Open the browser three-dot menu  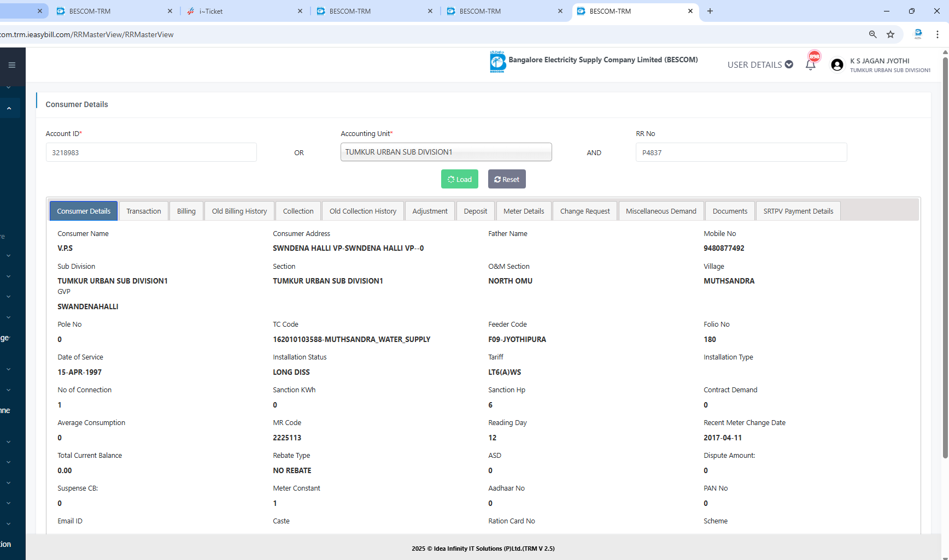[938, 34]
